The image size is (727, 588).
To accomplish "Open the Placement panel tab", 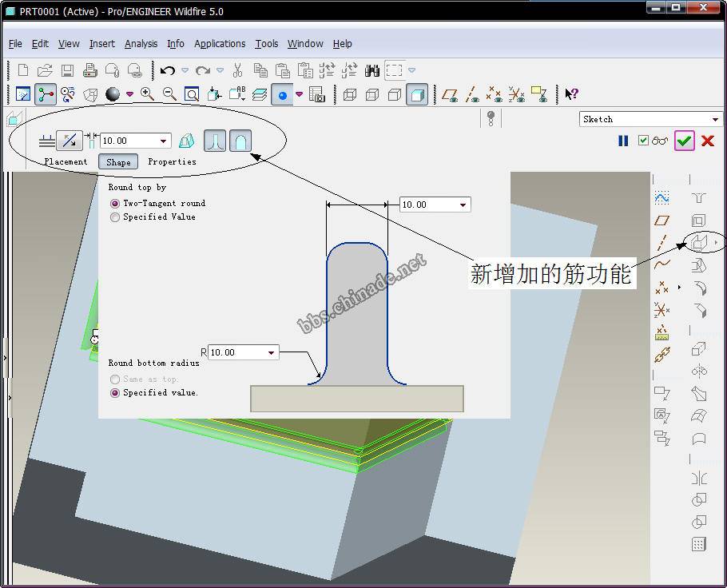I will [66, 162].
